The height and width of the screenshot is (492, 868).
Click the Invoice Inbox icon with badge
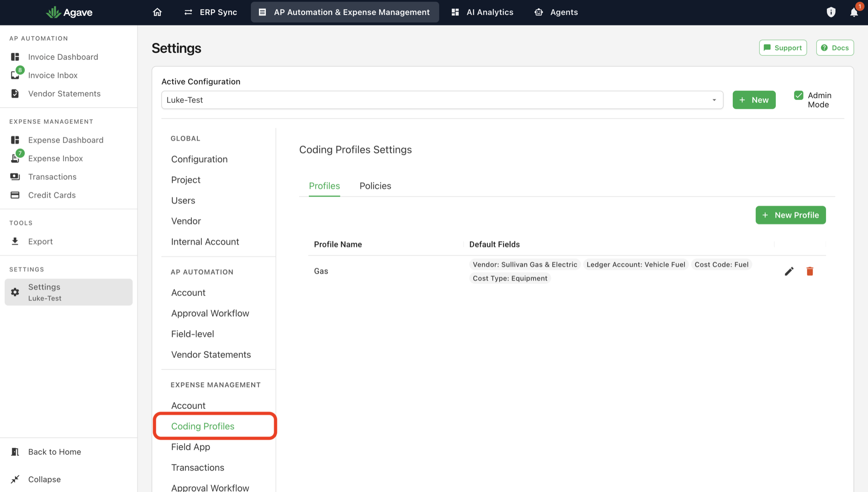pos(15,75)
